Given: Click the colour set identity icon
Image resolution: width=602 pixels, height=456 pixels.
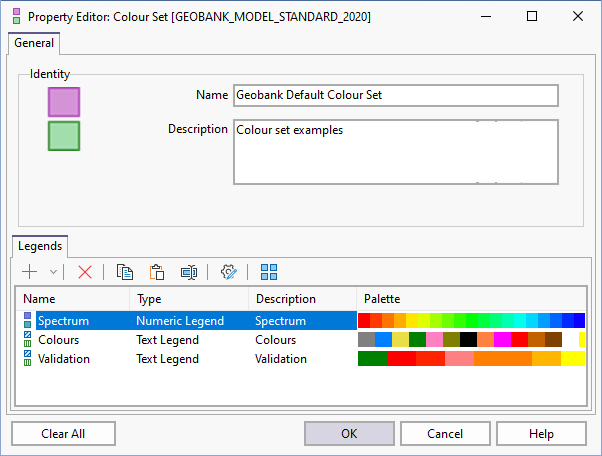Looking at the screenshot, I should pyautogui.click(x=64, y=119).
